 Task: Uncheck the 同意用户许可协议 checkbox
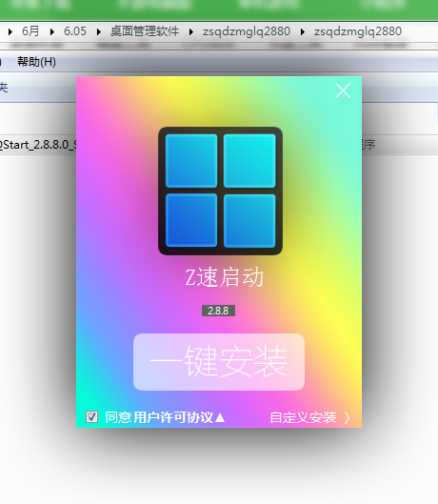pos(92,417)
